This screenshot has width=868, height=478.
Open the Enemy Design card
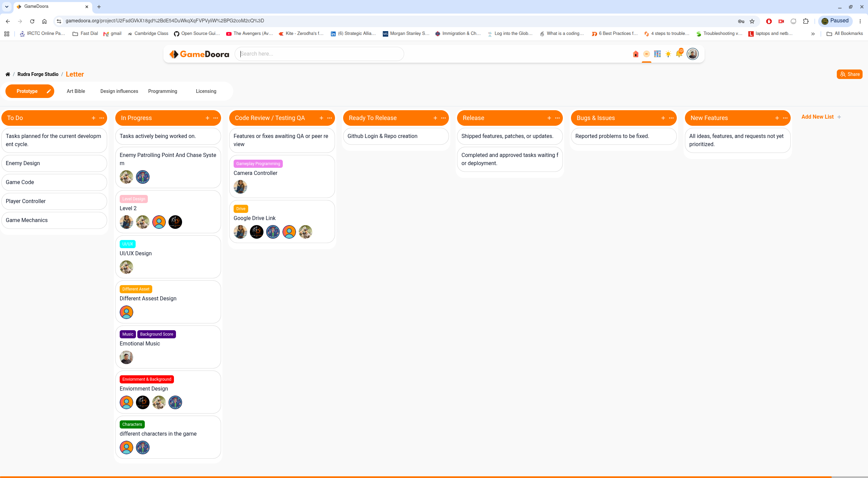click(54, 163)
